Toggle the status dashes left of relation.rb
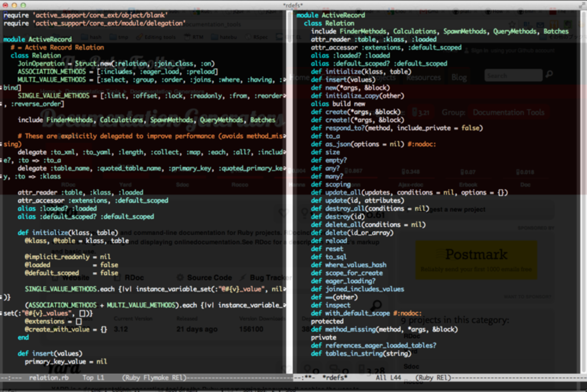Image resolution: width=587 pixels, height=392 pixels. [x=11, y=378]
